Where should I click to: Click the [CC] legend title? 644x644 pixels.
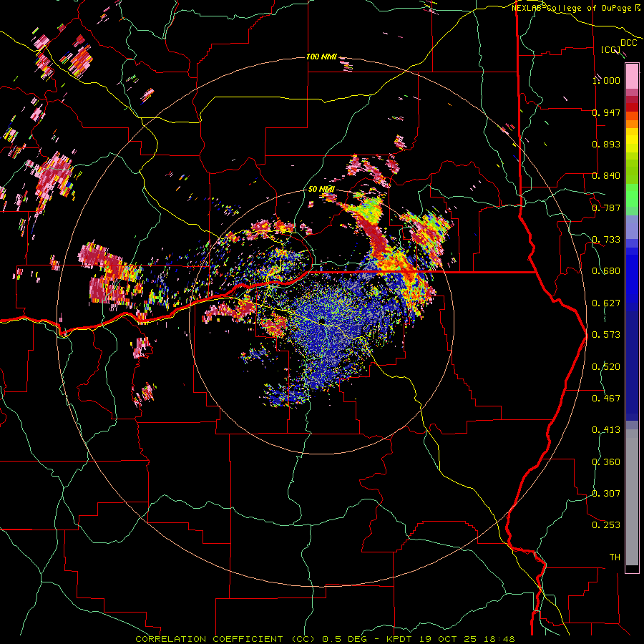click(611, 49)
